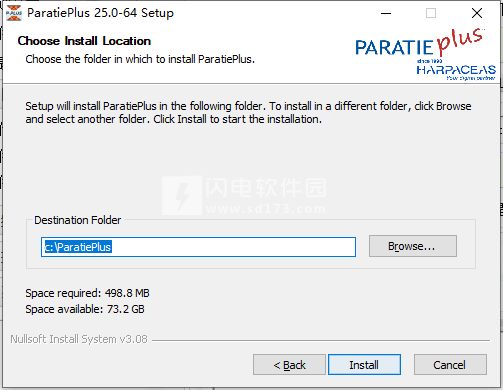Click the Space available: 73.2 GB text
The width and height of the screenshot is (503, 390).
(85, 309)
